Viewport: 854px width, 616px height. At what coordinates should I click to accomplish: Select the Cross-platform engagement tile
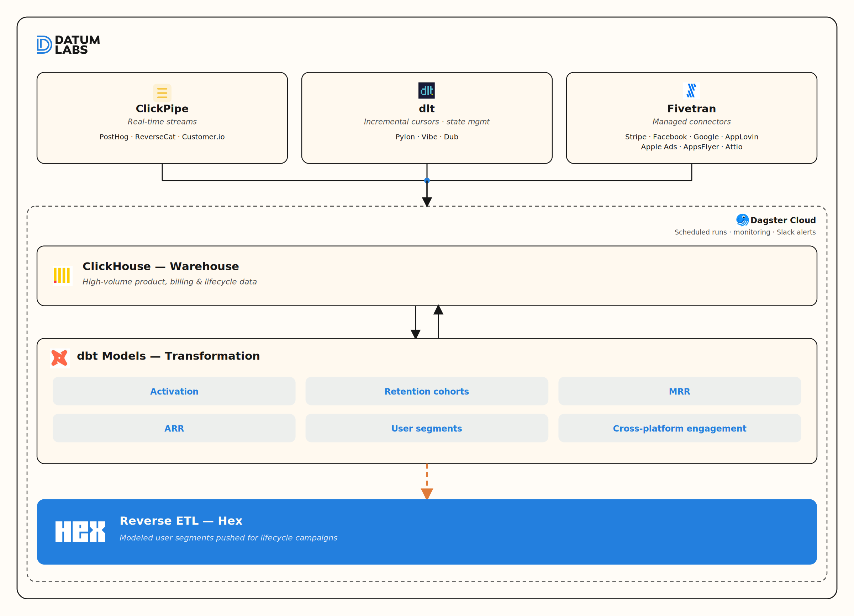(x=680, y=428)
